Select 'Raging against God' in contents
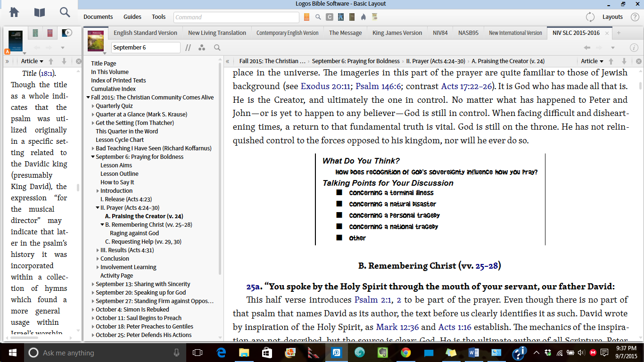Viewport: 644px width, 362px height. click(x=134, y=233)
